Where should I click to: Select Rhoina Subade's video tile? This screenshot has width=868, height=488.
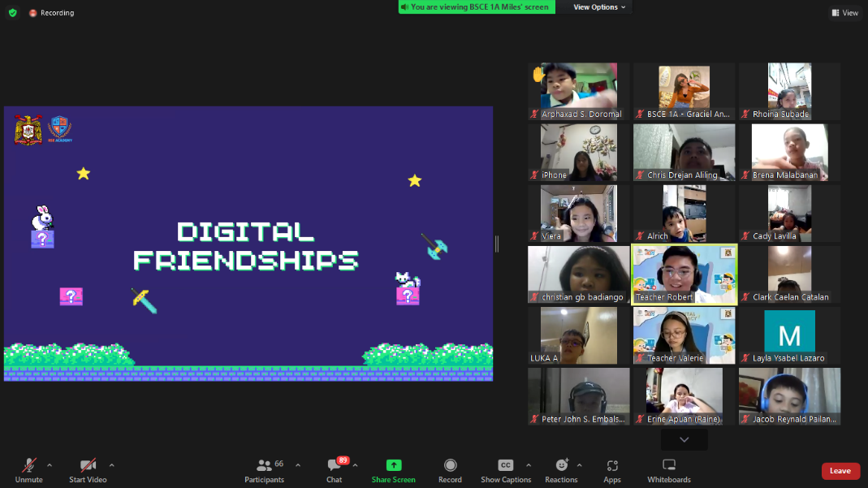(789, 91)
